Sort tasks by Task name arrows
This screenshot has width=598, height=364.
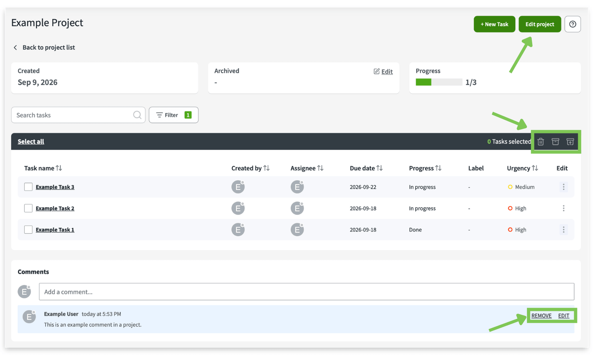(x=59, y=168)
